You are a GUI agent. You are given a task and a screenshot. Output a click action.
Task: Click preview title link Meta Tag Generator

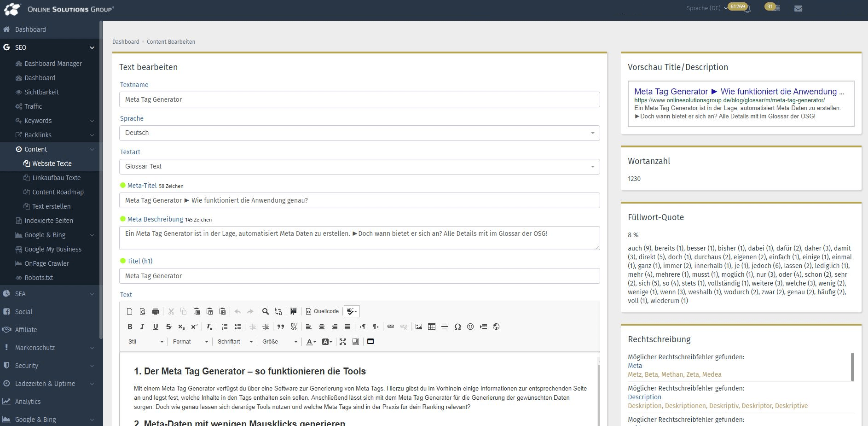tap(739, 92)
